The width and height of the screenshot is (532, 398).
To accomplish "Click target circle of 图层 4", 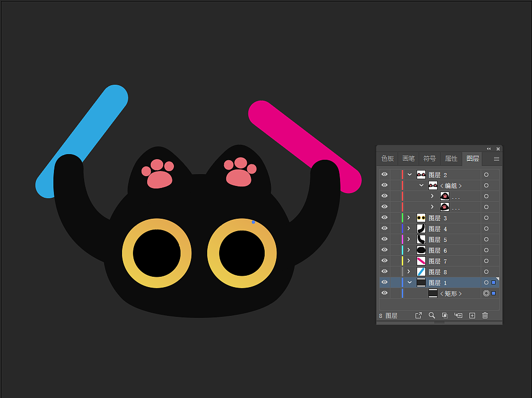I will pos(486,229).
